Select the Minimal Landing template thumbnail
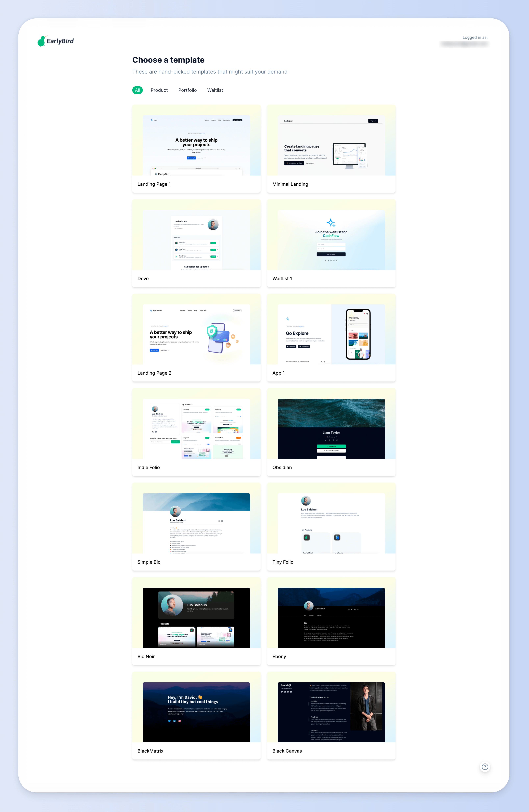The width and height of the screenshot is (529, 812). click(x=331, y=140)
